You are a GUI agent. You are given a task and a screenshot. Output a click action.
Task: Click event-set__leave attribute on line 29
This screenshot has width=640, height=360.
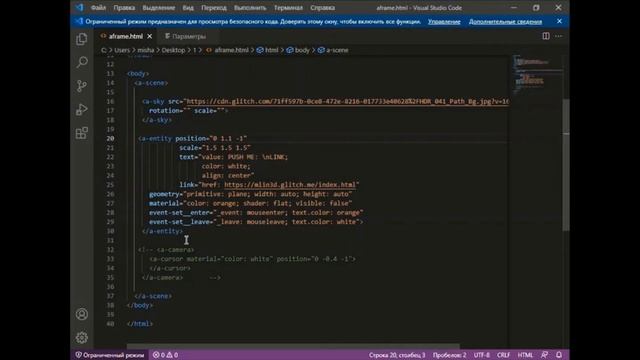click(179, 222)
